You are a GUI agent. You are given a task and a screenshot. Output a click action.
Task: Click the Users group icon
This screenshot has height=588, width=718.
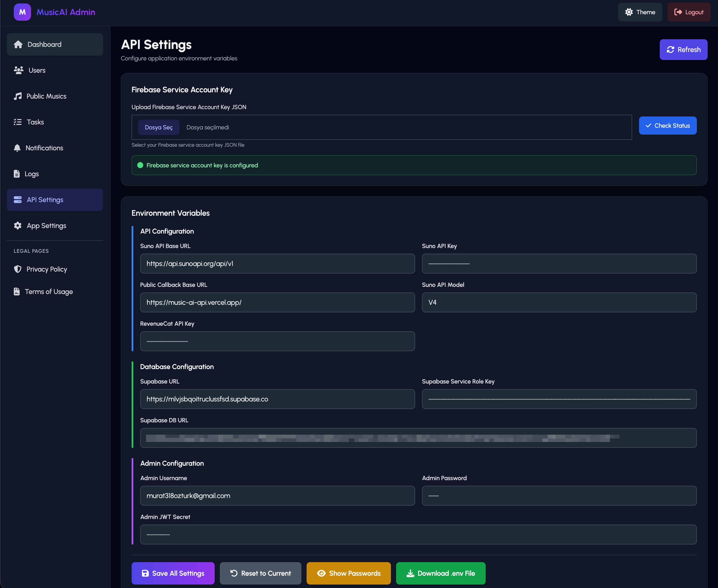19,70
